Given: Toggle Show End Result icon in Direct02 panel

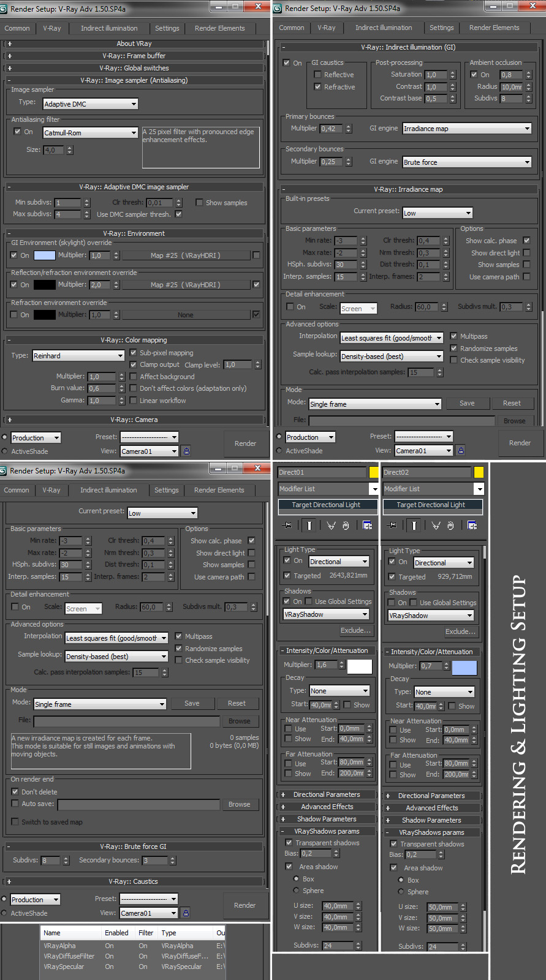Looking at the screenshot, I should 414,525.
